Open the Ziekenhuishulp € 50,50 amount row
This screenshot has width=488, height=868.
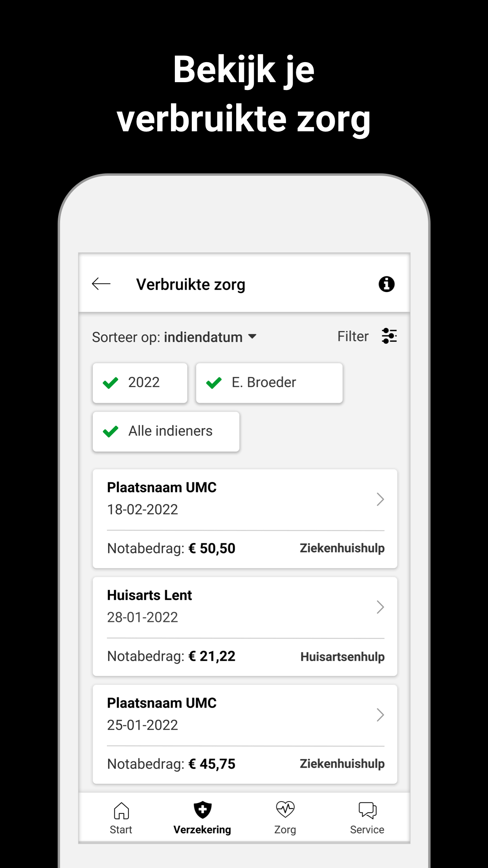pyautogui.click(x=246, y=548)
